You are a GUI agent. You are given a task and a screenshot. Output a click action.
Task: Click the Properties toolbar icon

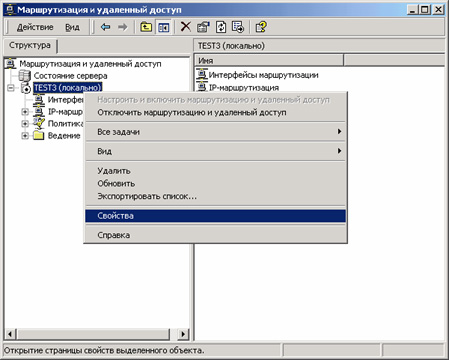(203, 27)
